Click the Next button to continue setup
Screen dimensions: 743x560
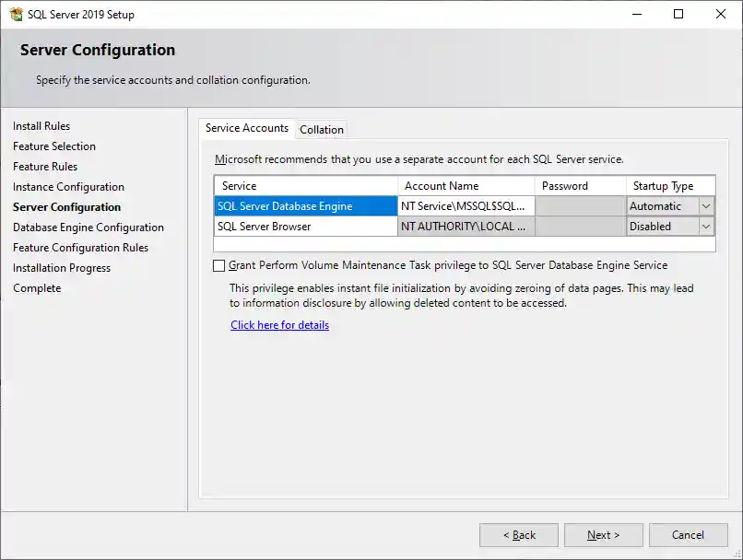click(603, 534)
